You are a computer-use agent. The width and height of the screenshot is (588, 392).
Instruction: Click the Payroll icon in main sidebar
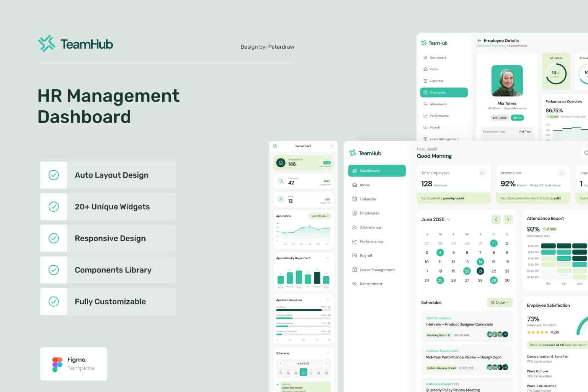click(x=354, y=255)
